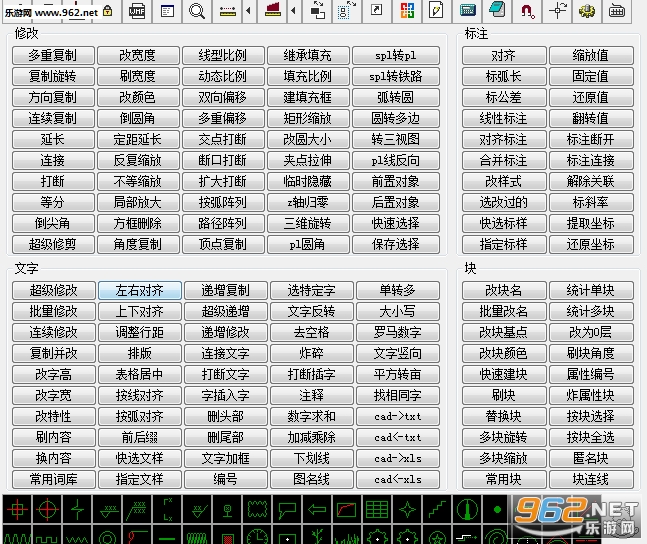Click the cad->xls button
647x544 pixels.
(398, 459)
